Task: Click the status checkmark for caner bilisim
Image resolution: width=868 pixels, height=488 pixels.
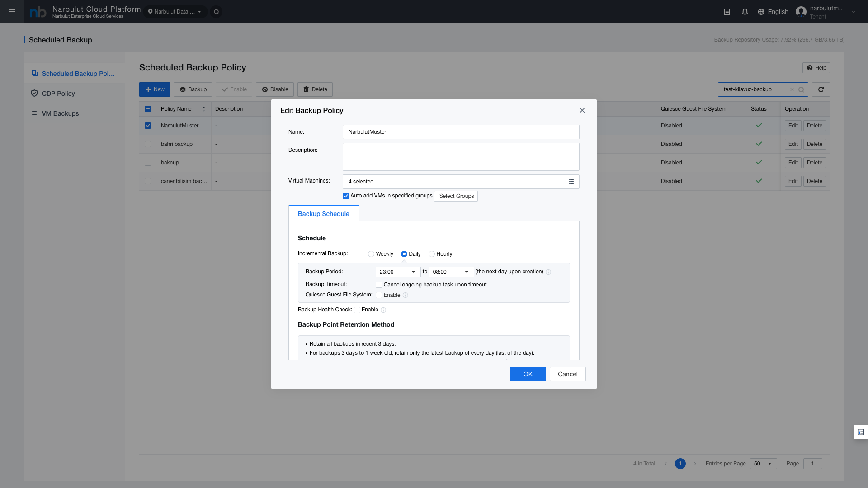Action: coord(759,181)
